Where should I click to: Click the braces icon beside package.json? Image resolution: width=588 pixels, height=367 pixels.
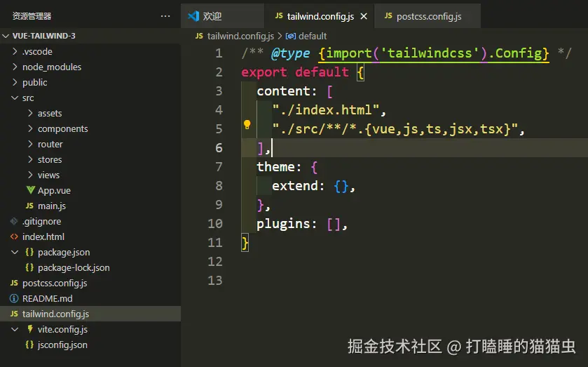click(x=29, y=252)
